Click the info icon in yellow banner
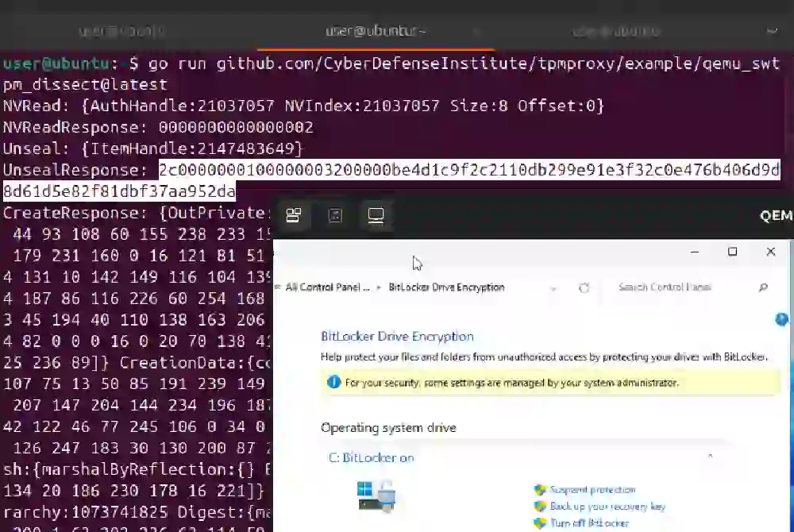Screen dimensions: 794x532 [333, 383]
